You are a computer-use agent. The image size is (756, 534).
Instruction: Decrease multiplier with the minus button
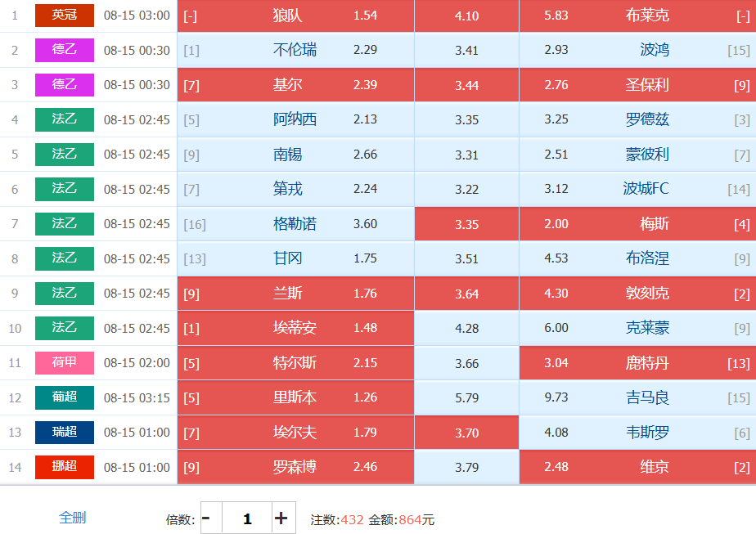(211, 518)
